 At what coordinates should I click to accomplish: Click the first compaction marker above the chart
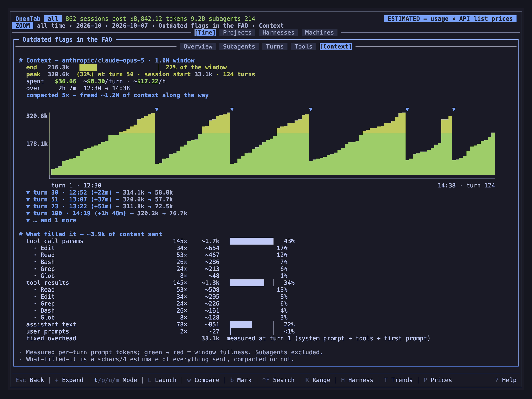pos(157,110)
